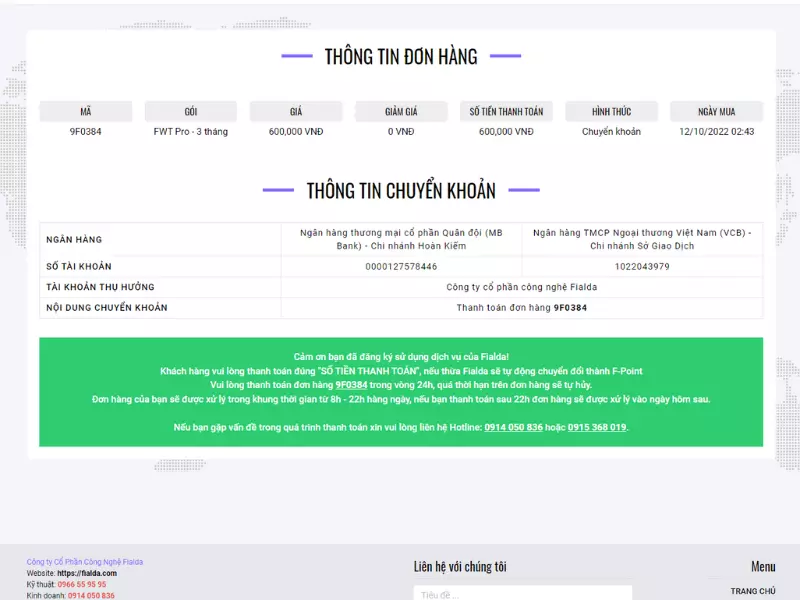This screenshot has width=800, height=600.
Task: Click the hotline link 0914 050 836
Action: coord(513,427)
